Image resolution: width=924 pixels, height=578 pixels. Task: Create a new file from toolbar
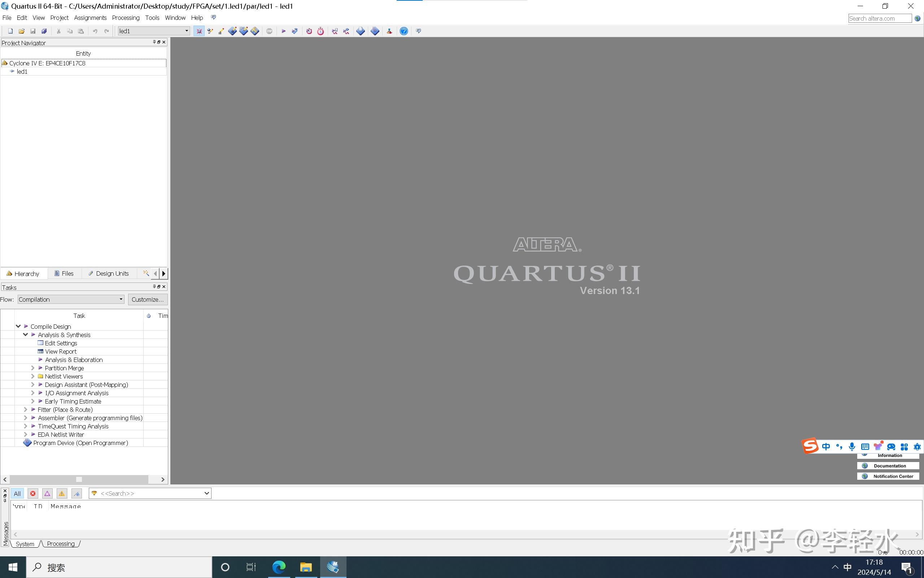(x=10, y=31)
